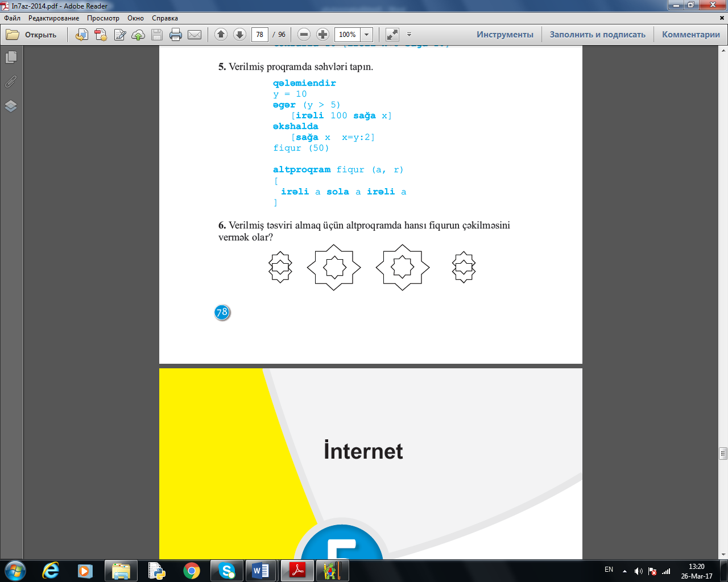Click the vertical scrollbar down arrow
This screenshot has width=728, height=582.
tap(723, 554)
